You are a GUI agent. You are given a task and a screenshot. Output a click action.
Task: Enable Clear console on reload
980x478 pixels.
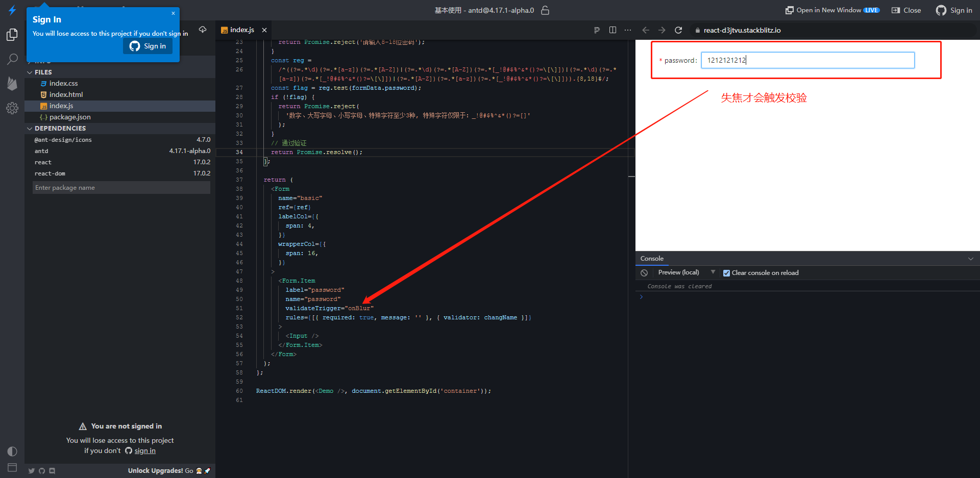727,273
